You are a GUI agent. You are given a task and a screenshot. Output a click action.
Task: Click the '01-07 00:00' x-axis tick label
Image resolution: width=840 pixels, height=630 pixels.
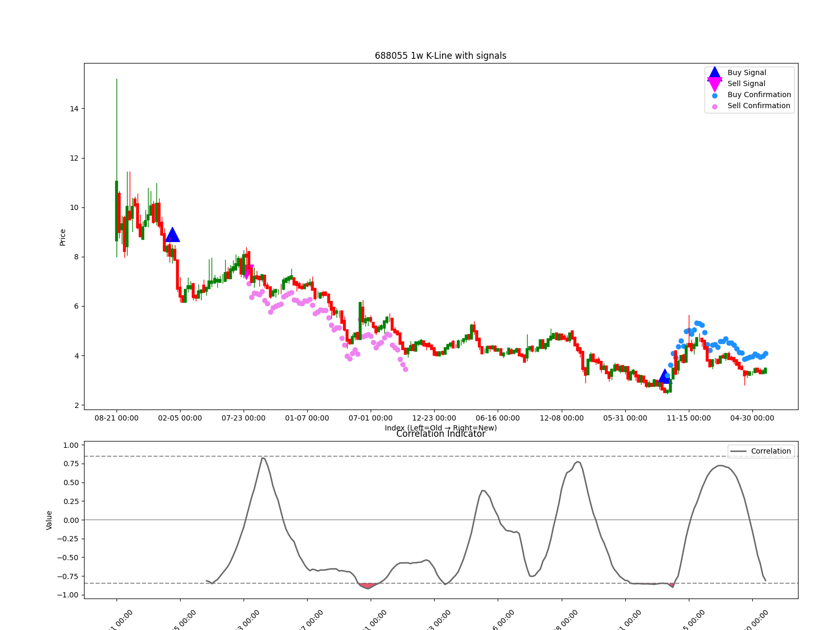307,418
